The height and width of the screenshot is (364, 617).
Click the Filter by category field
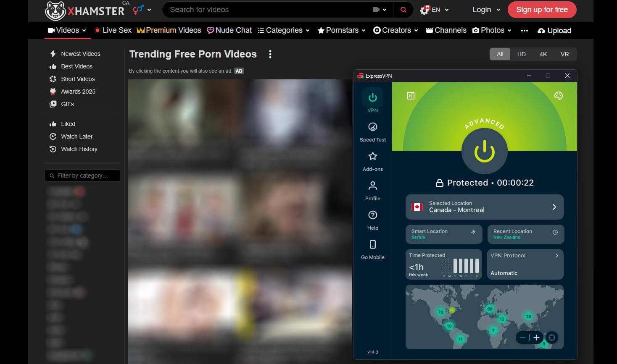coord(82,175)
